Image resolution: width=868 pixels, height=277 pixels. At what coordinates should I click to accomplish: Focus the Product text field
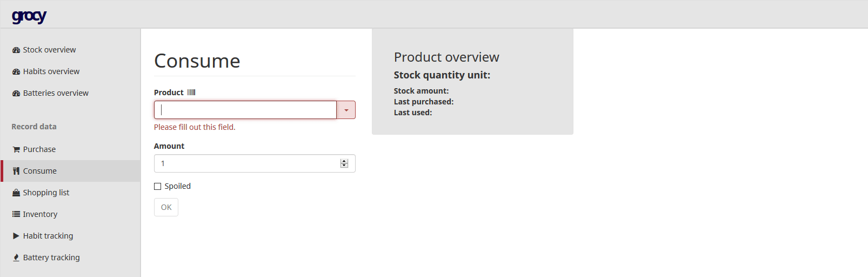[245, 110]
